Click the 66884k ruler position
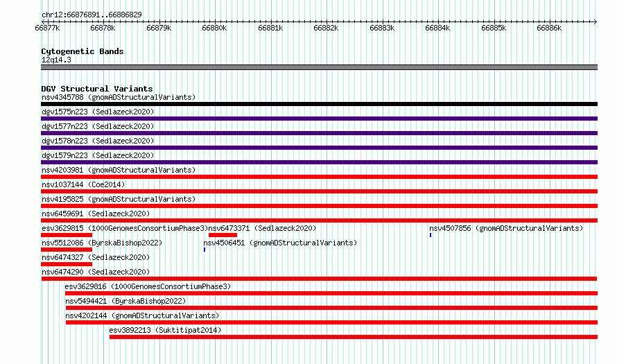Image resolution: width=617 pixels, height=364 pixels. (437, 28)
